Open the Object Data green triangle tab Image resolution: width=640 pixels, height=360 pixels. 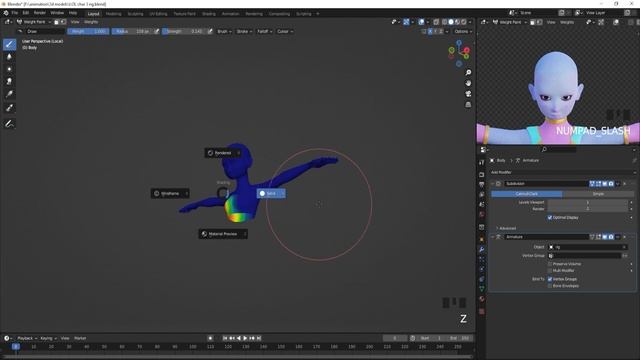point(482,289)
